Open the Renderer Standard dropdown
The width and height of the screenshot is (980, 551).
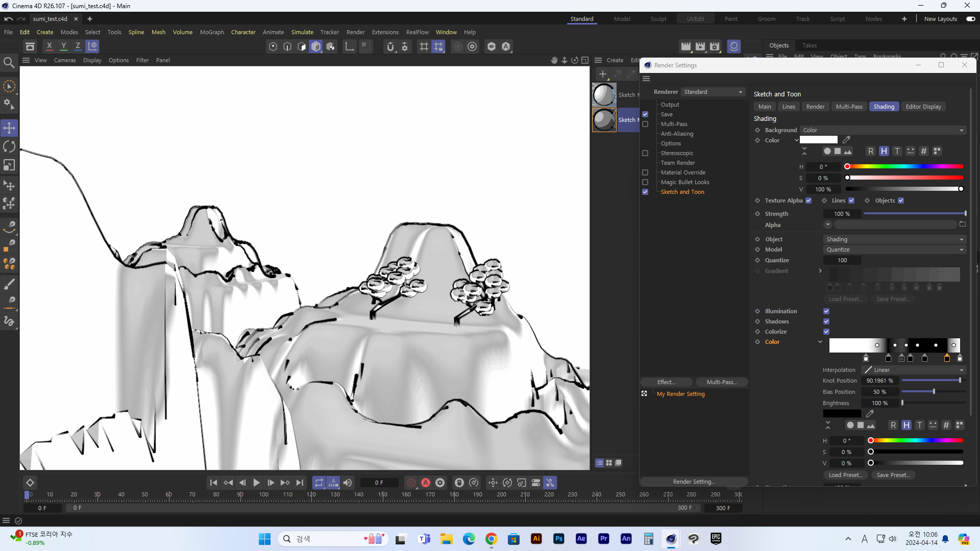714,92
